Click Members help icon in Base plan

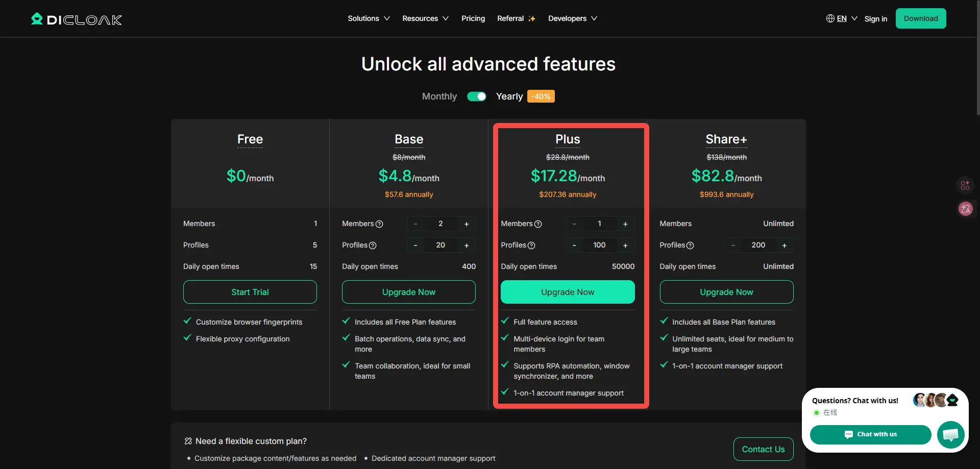click(x=379, y=224)
